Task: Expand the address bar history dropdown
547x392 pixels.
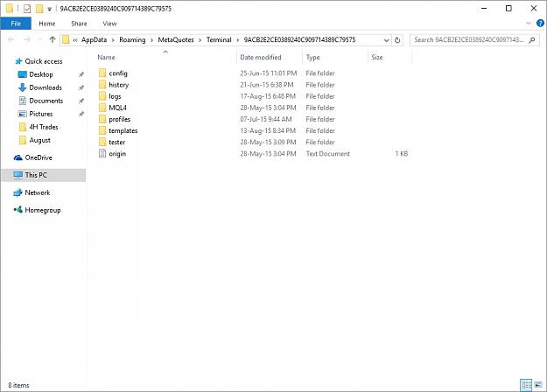Action: pos(386,40)
